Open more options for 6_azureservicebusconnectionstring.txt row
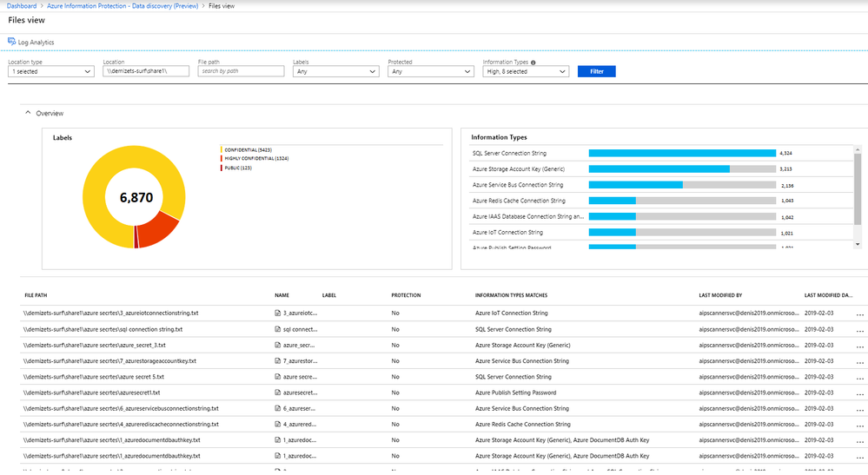The width and height of the screenshot is (868, 475). click(x=859, y=410)
